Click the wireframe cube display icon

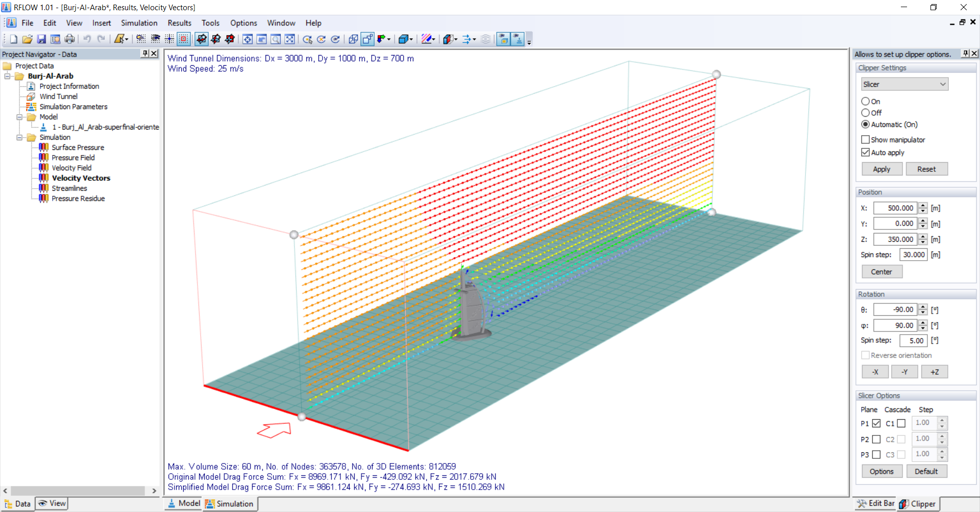point(353,39)
